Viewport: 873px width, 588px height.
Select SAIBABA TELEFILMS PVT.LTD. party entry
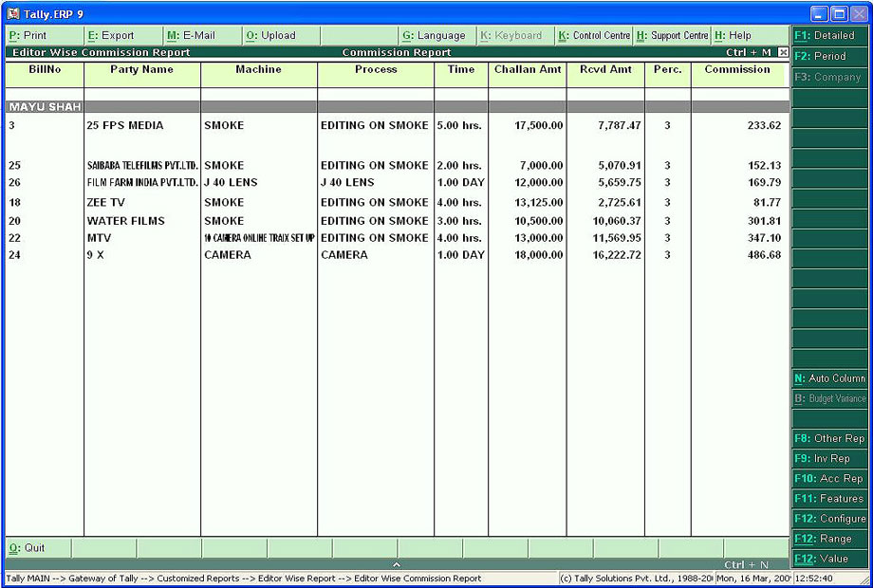pos(142,166)
